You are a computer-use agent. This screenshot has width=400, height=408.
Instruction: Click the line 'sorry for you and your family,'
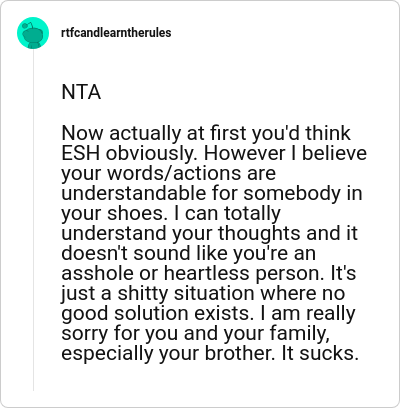(196, 333)
